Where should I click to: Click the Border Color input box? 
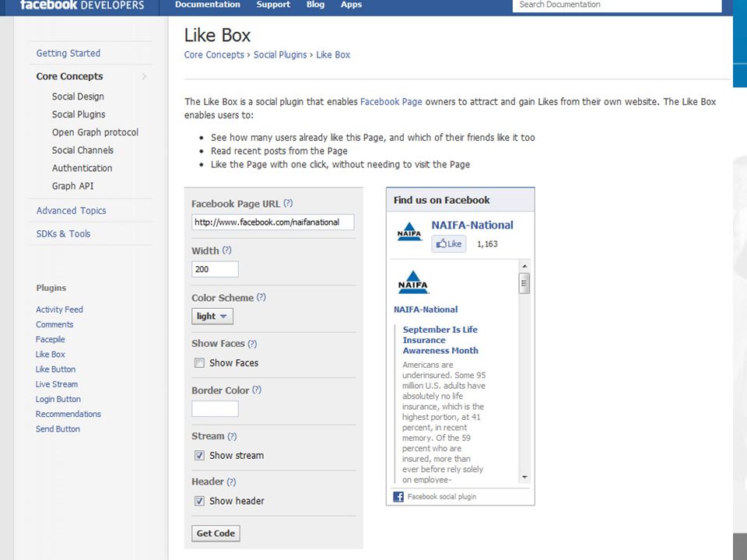(x=215, y=408)
